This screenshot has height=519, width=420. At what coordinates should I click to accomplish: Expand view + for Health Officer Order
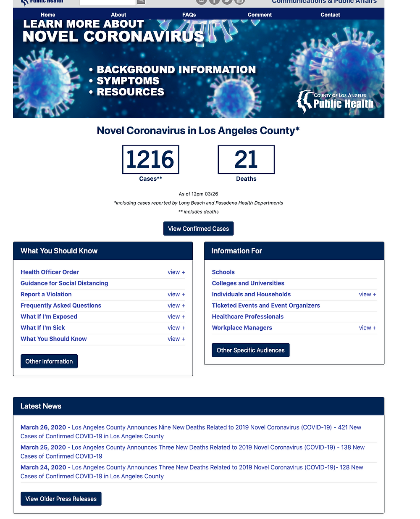pyautogui.click(x=176, y=272)
